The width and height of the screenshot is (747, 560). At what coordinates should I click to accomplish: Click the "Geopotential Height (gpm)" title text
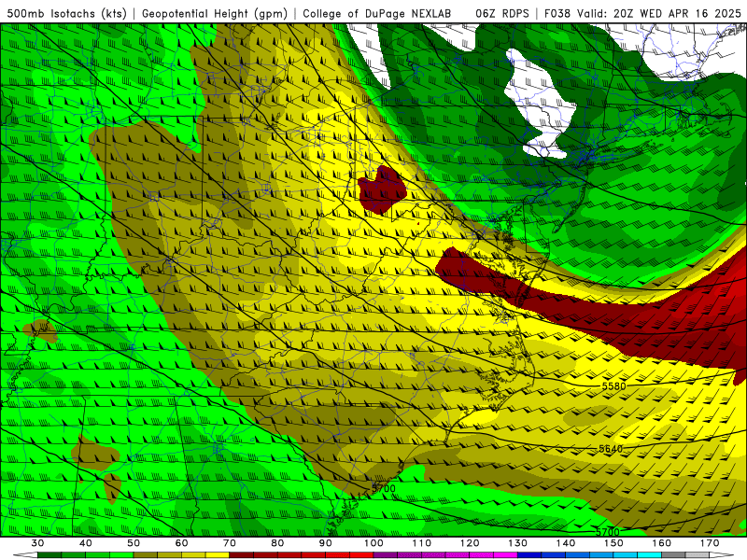(x=215, y=13)
